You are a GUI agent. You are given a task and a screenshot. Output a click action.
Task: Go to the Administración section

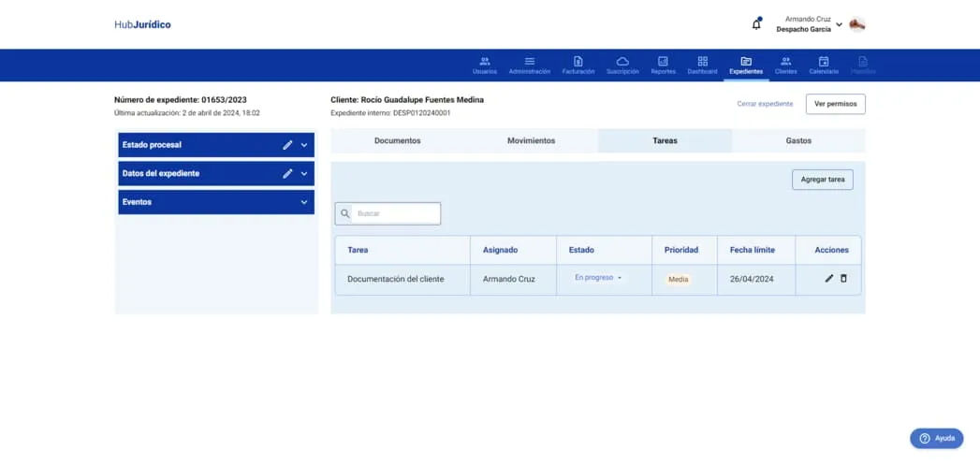coord(530,65)
